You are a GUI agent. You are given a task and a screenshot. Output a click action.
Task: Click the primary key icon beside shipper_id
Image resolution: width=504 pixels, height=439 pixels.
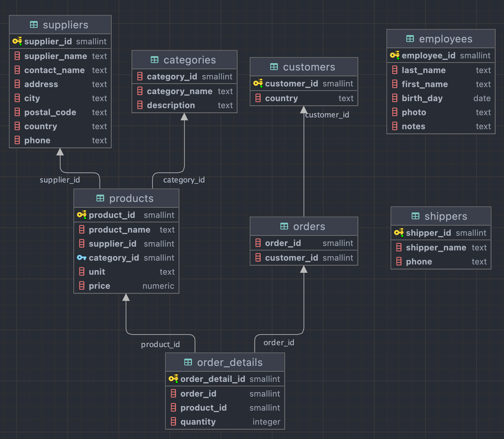(x=399, y=233)
